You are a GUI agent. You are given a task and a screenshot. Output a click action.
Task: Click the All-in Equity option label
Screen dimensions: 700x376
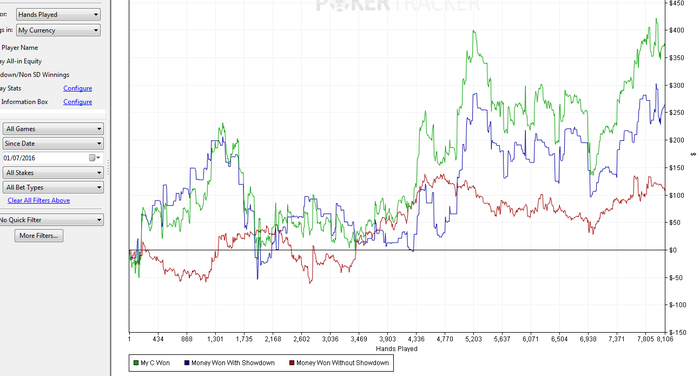[21, 61]
